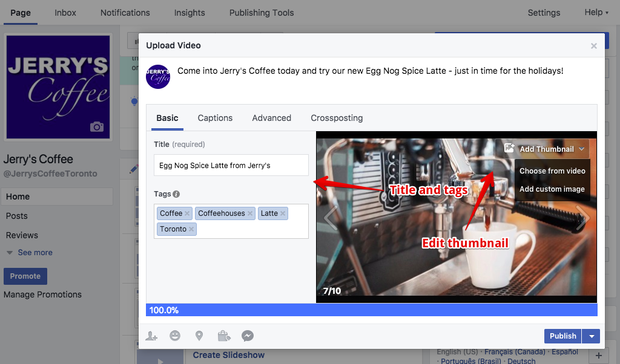Image resolution: width=620 pixels, height=364 pixels.
Task: Open Manage Promotions
Action: (x=43, y=294)
